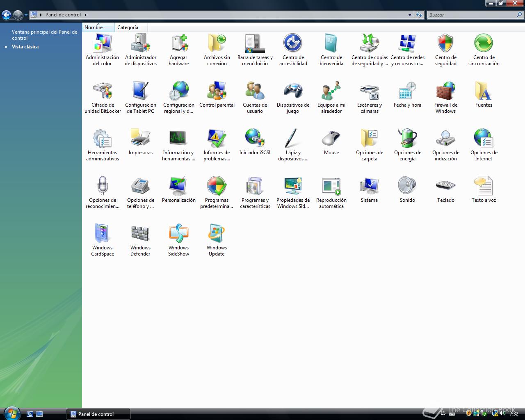The height and width of the screenshot is (420, 525).
Task: Open Mouse settings icon
Action: tap(331, 138)
